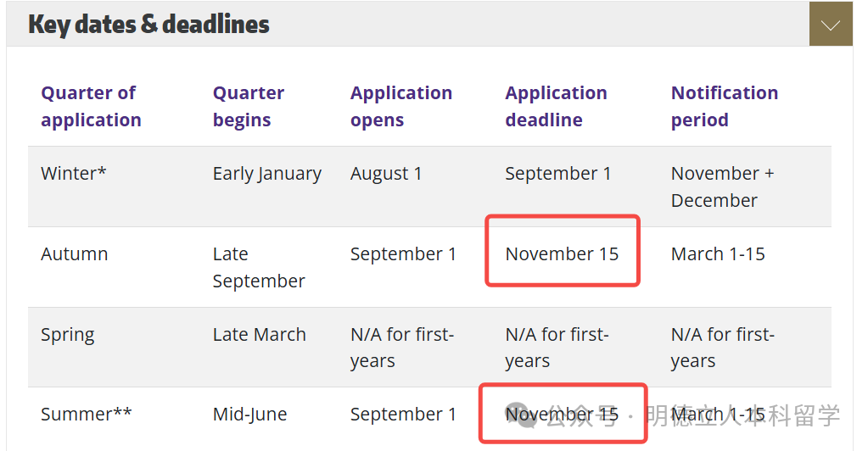Select the Autumn quarter cell
This screenshot has height=451, width=868.
click(74, 253)
